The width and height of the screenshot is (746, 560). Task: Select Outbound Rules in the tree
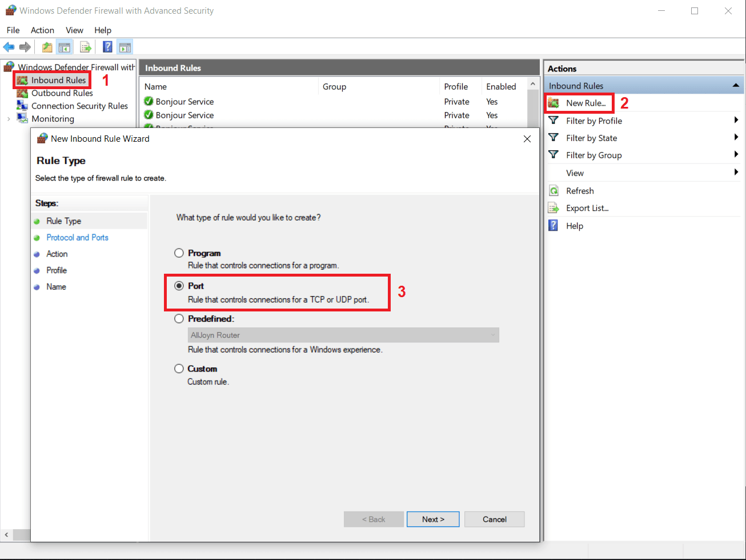point(62,93)
